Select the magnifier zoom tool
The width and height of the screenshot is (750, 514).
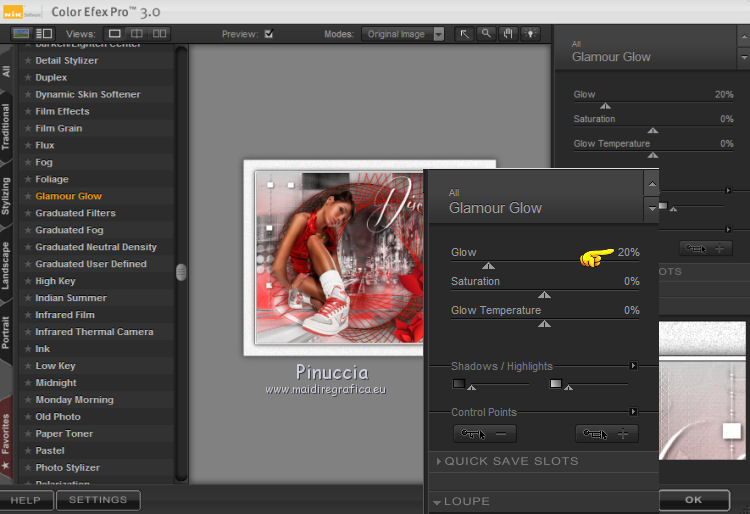[486, 33]
